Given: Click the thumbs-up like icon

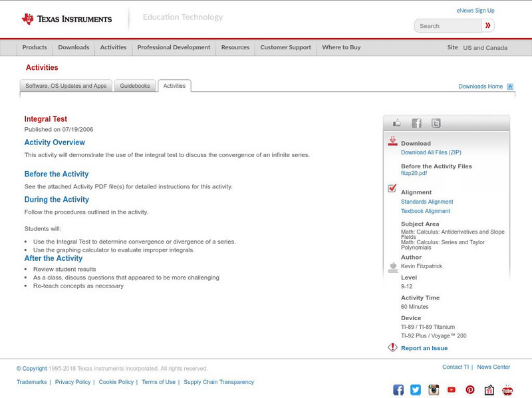Looking at the screenshot, I should click(397, 123).
